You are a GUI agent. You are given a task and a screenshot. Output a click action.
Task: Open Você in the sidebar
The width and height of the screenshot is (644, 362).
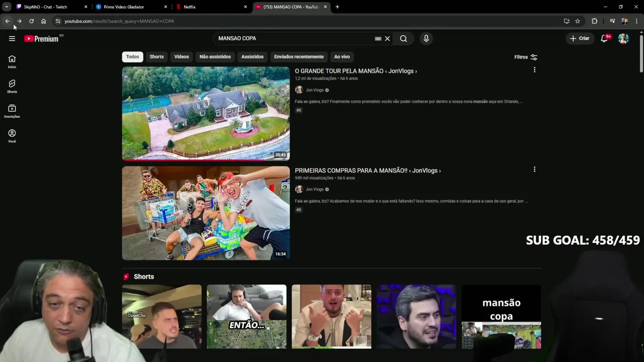(12, 136)
